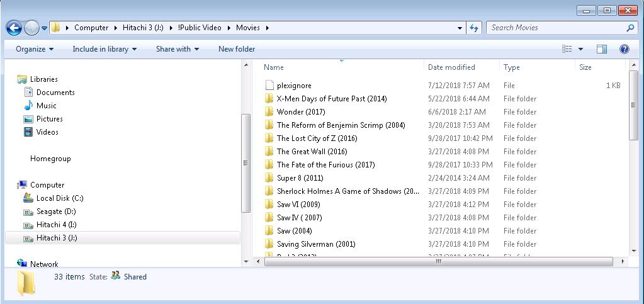Select Libraries in navigation pane
This screenshot has width=644, height=304.
pyautogui.click(x=43, y=79)
